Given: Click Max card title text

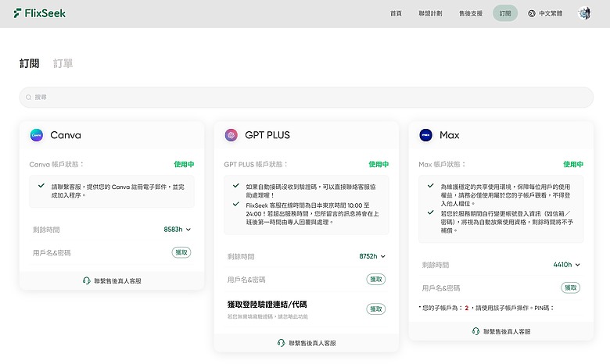Looking at the screenshot, I should [450, 135].
